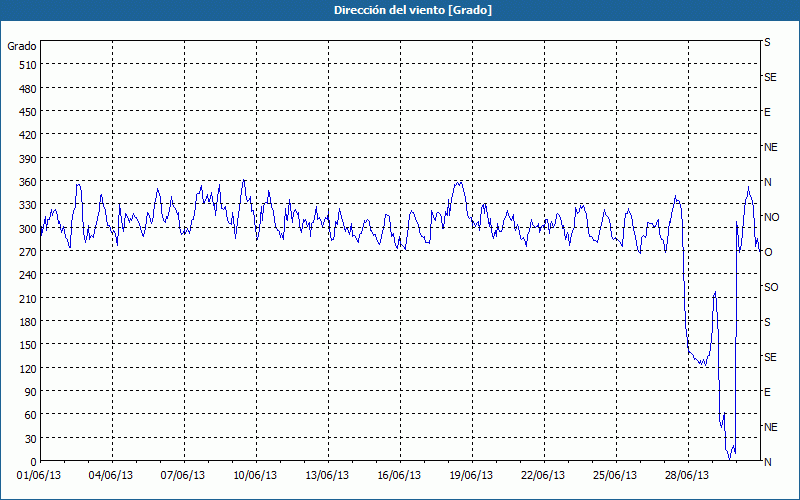Select the 'NE' compass label level with 390

pyautogui.click(x=771, y=147)
